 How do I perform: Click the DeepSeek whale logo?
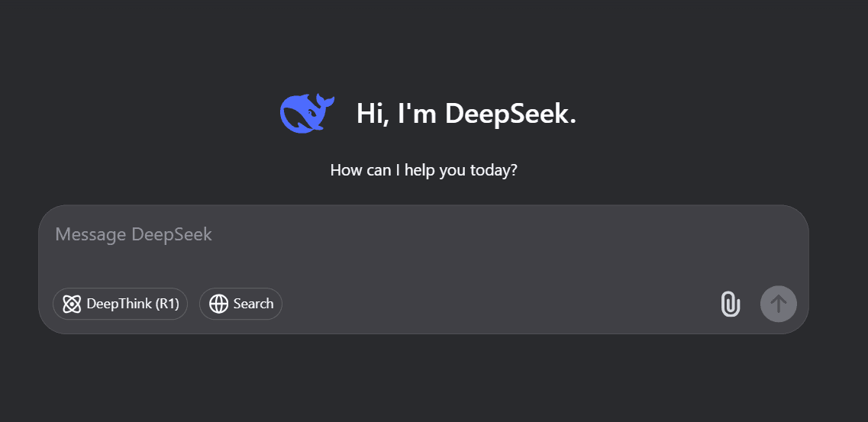[x=307, y=114]
